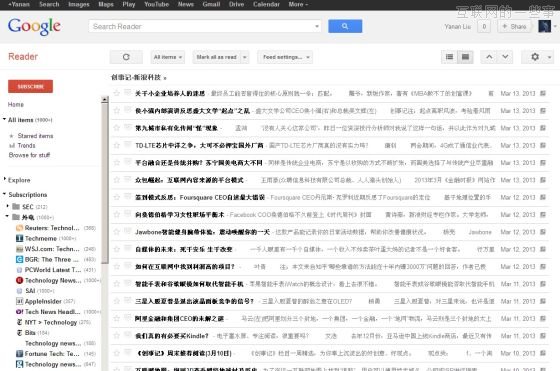Click the Share button

[x=514, y=26]
